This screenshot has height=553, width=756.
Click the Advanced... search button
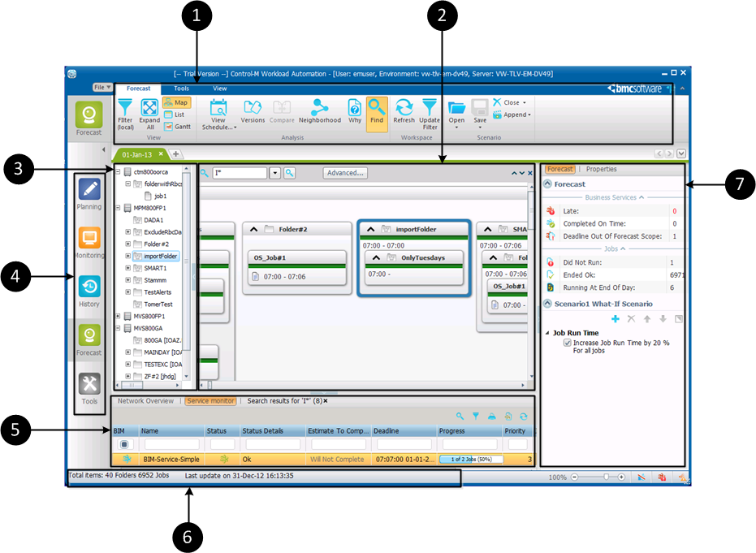(x=345, y=173)
